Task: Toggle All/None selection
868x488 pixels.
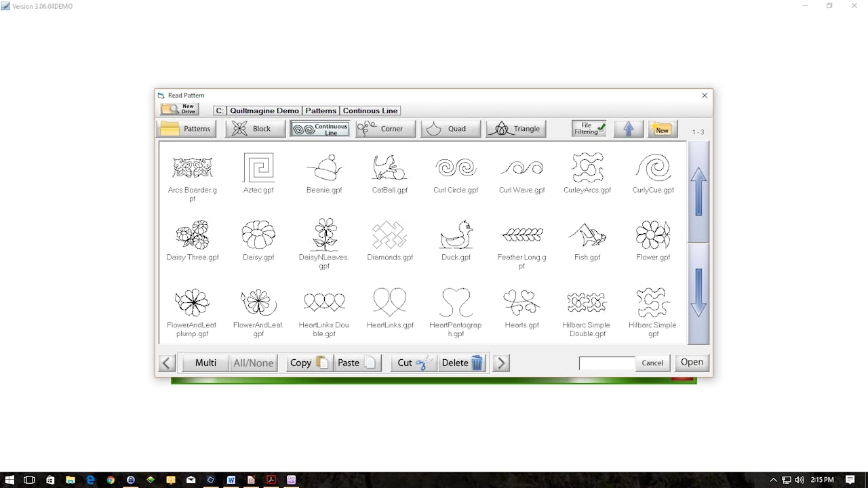Action: click(253, 363)
